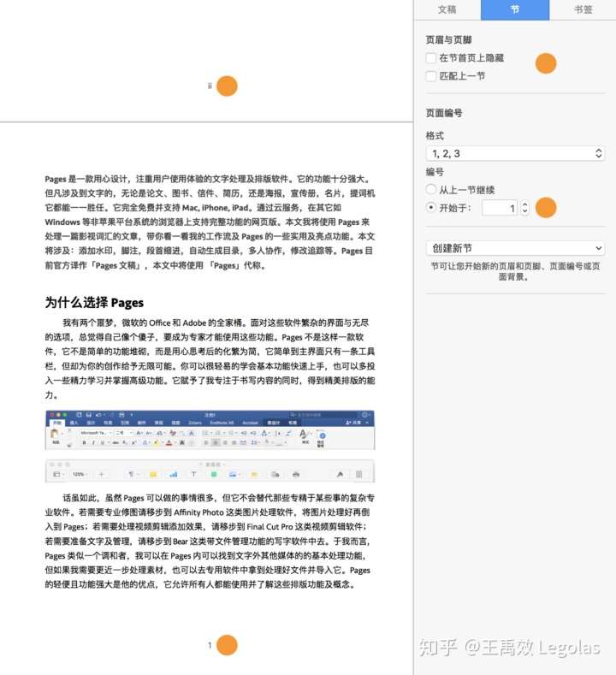This screenshot has height=675, width=616.
Task: Open the 书签 tab
Action: click(x=583, y=9)
